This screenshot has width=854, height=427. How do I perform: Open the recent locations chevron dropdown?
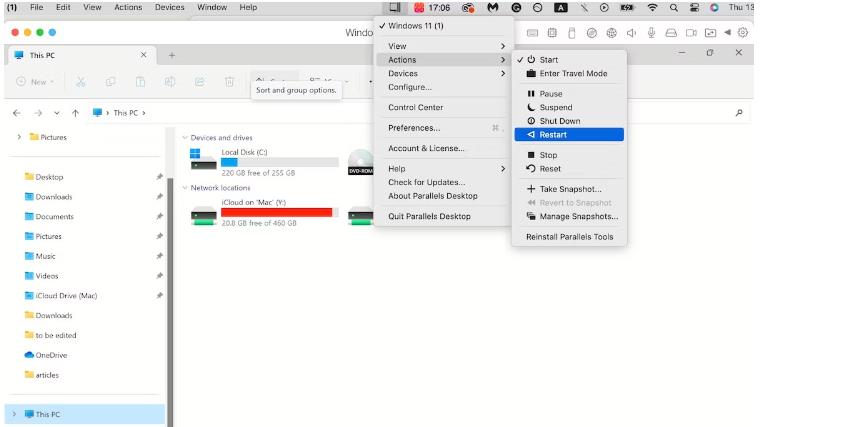click(57, 113)
